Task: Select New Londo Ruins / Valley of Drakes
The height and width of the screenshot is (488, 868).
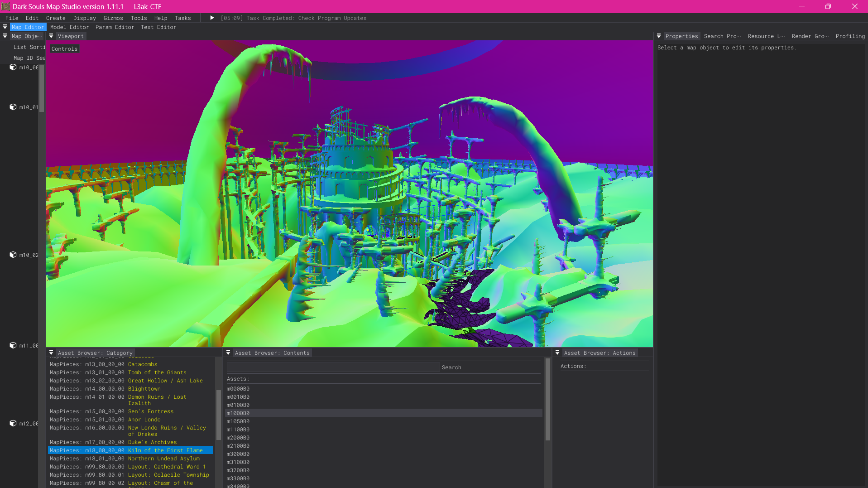Action: [x=130, y=431]
